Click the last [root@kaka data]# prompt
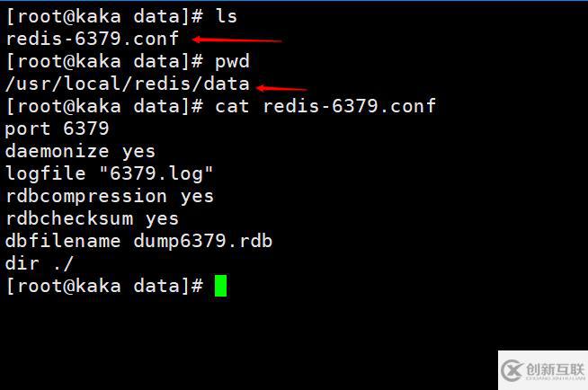 click(104, 287)
